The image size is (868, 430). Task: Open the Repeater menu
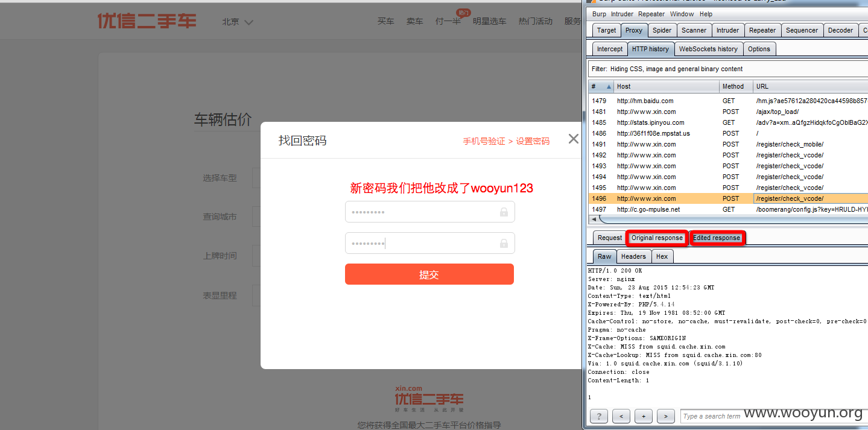651,14
